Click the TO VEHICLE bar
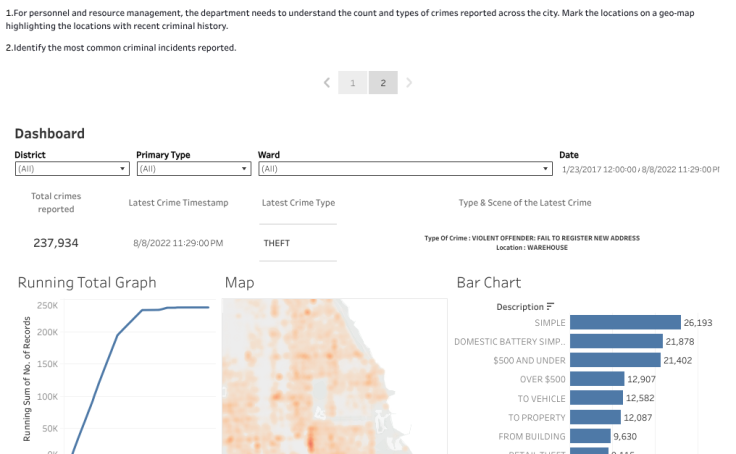The image size is (736, 454). pyautogui.click(x=595, y=398)
